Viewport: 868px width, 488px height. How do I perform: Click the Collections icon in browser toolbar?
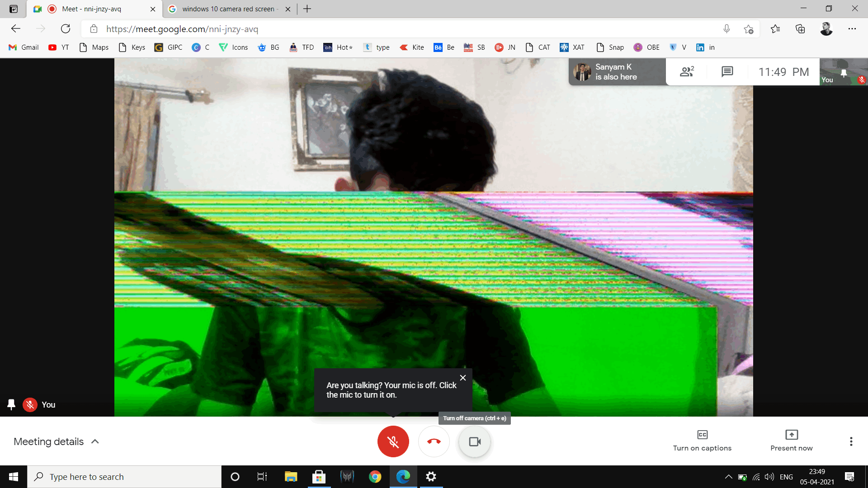pyautogui.click(x=800, y=29)
